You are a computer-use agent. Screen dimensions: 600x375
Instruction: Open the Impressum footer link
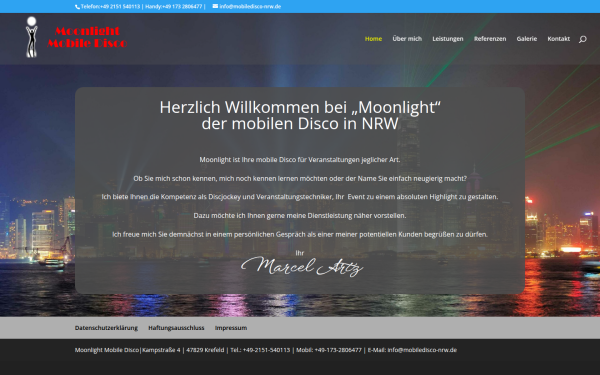(x=231, y=328)
